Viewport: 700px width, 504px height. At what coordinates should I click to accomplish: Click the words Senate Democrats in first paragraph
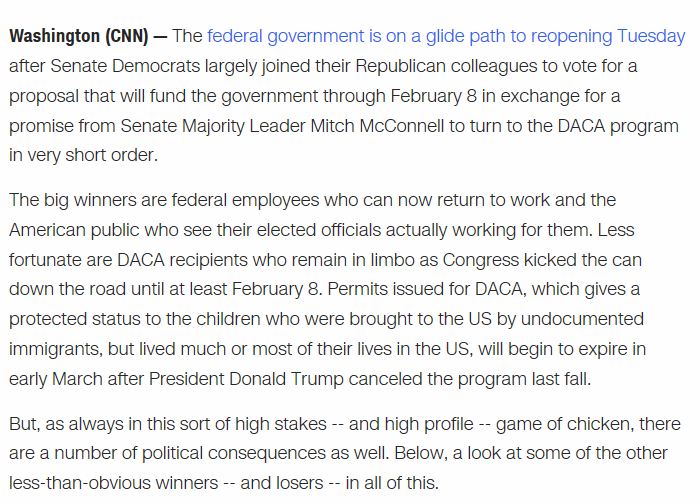point(125,66)
